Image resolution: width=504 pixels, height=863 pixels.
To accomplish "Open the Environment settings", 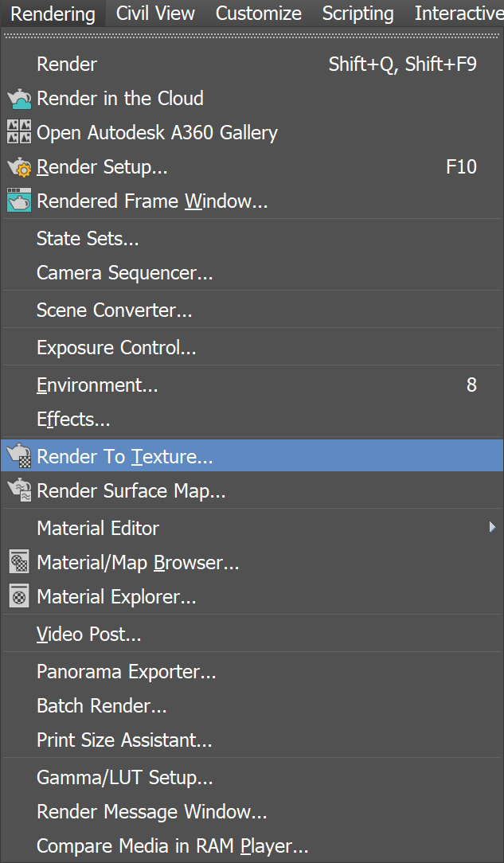I will pyautogui.click(x=96, y=385).
